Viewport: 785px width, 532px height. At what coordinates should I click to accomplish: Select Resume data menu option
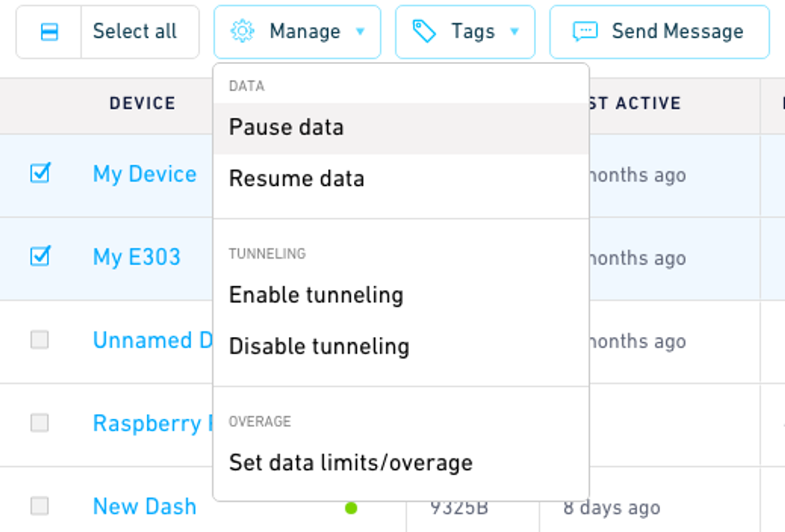pyautogui.click(x=297, y=178)
